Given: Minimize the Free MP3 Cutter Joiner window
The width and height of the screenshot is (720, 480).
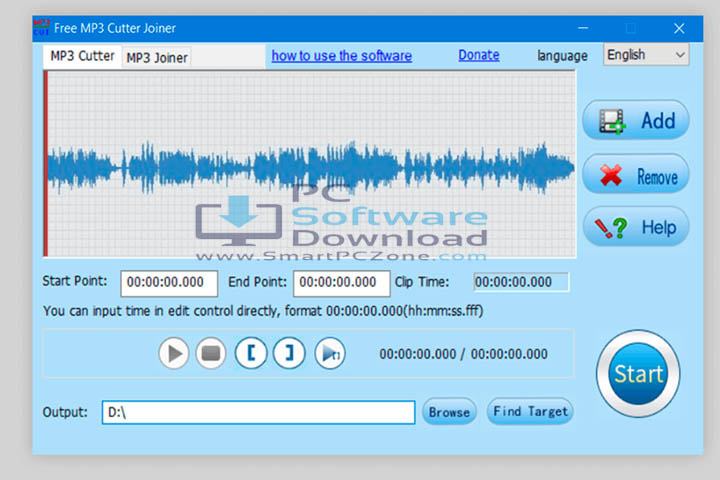Looking at the screenshot, I should (x=583, y=28).
